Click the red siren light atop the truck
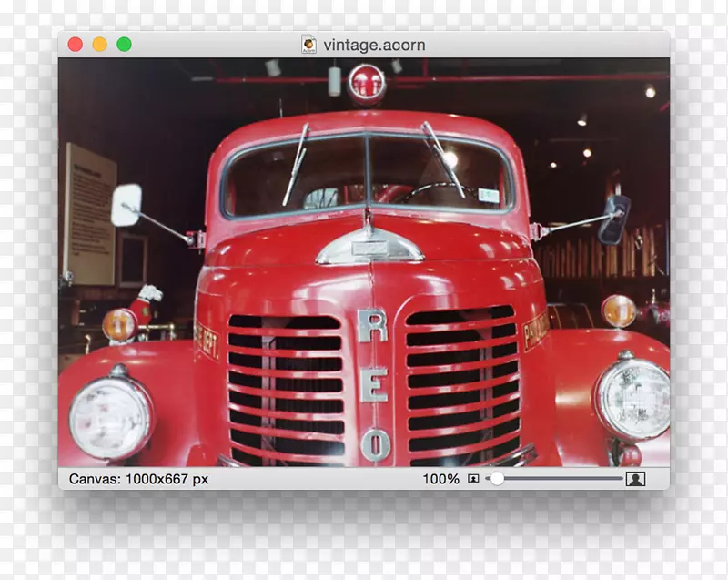This screenshot has height=580, width=728. click(366, 83)
